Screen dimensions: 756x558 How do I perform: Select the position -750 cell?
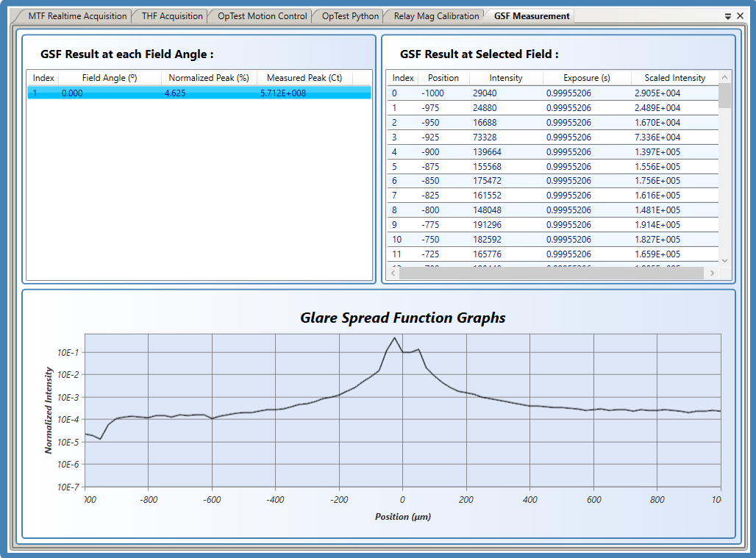point(430,240)
